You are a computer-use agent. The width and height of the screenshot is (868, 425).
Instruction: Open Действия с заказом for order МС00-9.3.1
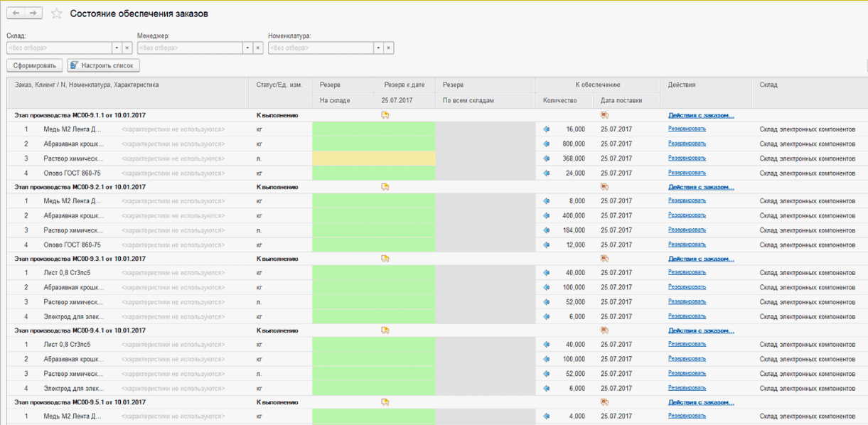click(700, 259)
